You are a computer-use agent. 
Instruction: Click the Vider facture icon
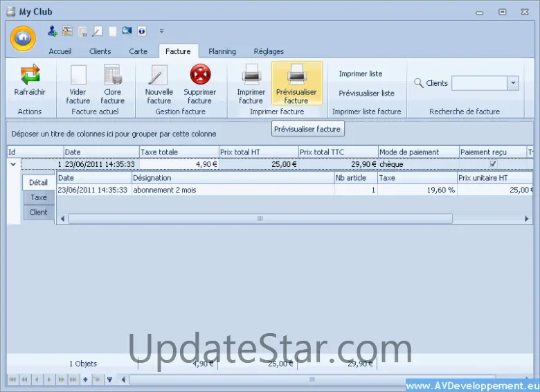coord(78,75)
